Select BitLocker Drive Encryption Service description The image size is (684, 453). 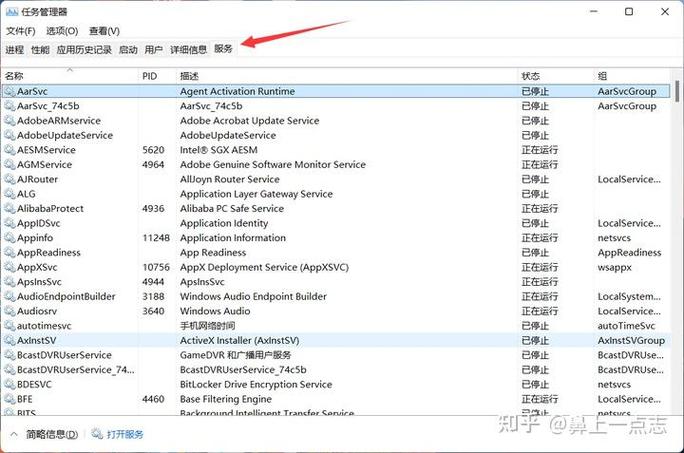pyautogui.click(x=256, y=384)
